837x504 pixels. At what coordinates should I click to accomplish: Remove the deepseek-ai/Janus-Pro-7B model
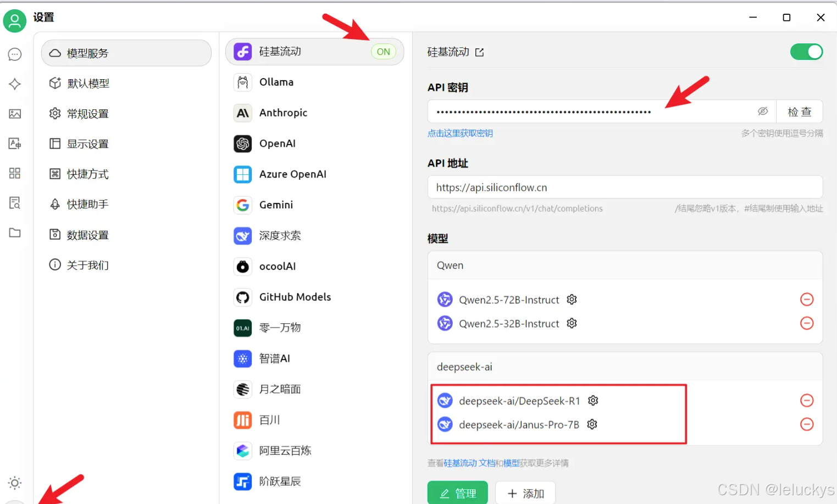pos(807,424)
